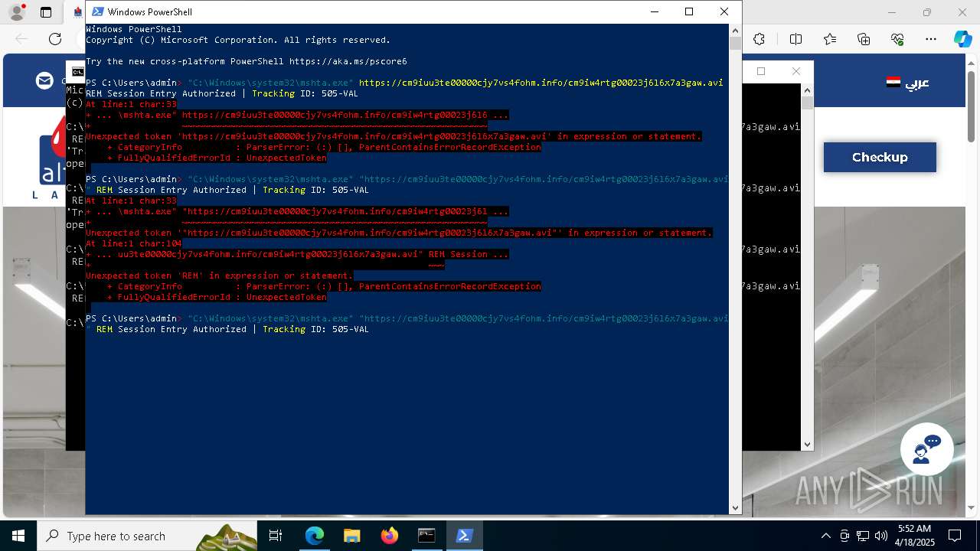
Task: Reload the page in Edge
Action: click(x=55, y=39)
